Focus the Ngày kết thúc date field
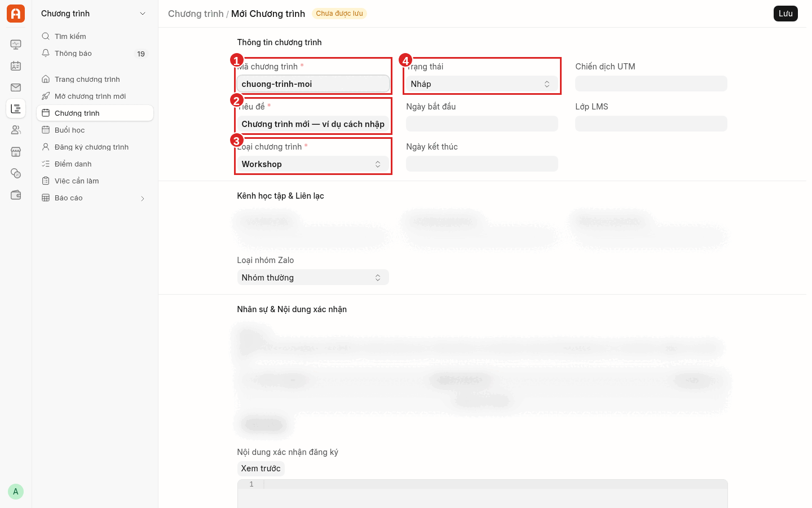This screenshot has width=812, height=508. point(482,164)
